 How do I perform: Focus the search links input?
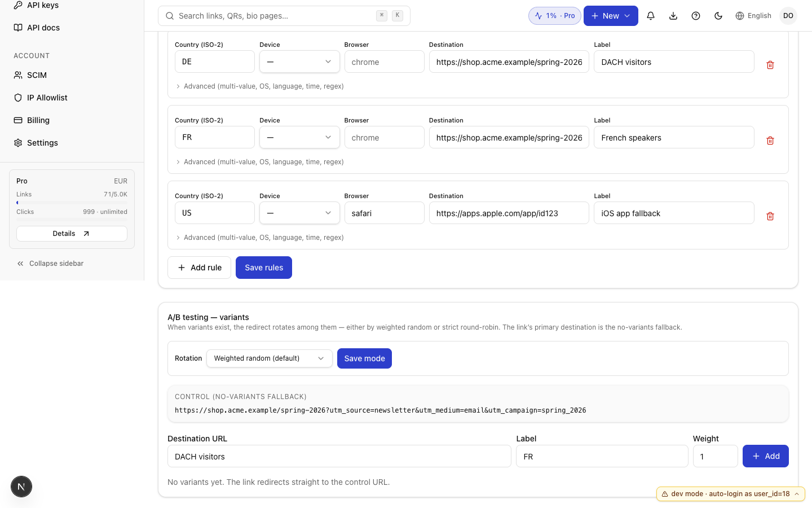pos(284,16)
